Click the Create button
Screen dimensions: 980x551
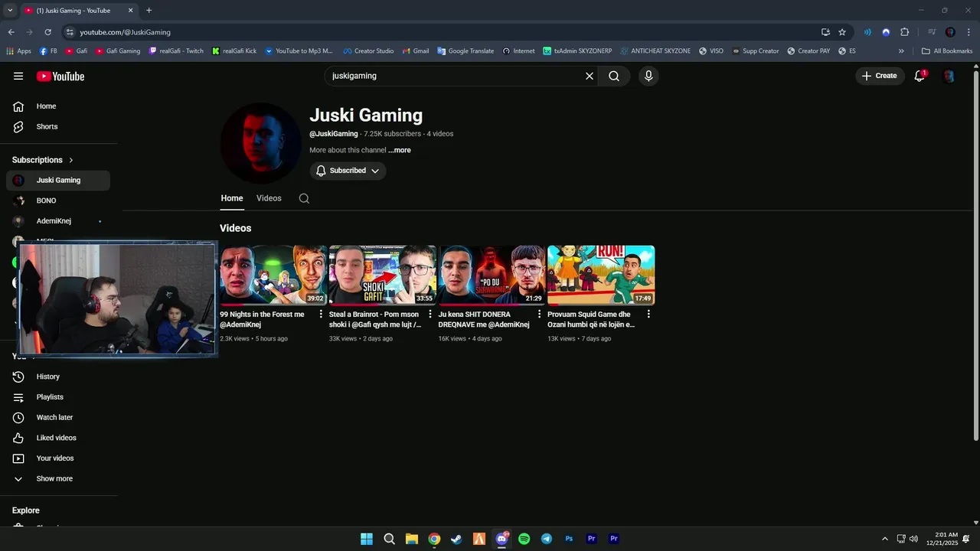point(880,76)
